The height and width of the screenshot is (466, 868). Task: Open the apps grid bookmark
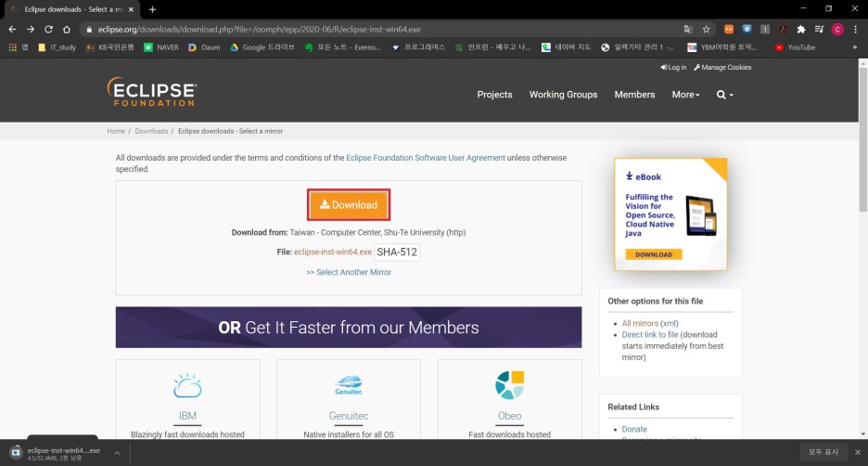click(x=18, y=47)
